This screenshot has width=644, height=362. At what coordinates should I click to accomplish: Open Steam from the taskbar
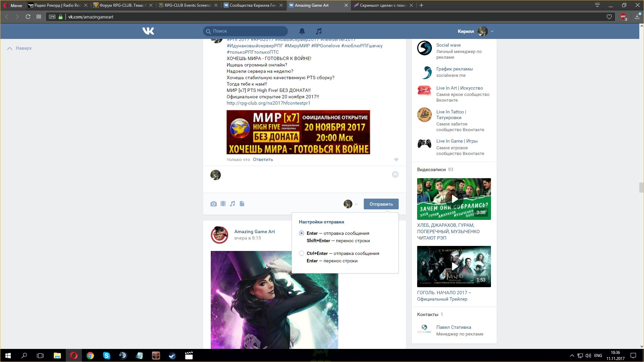click(x=172, y=356)
